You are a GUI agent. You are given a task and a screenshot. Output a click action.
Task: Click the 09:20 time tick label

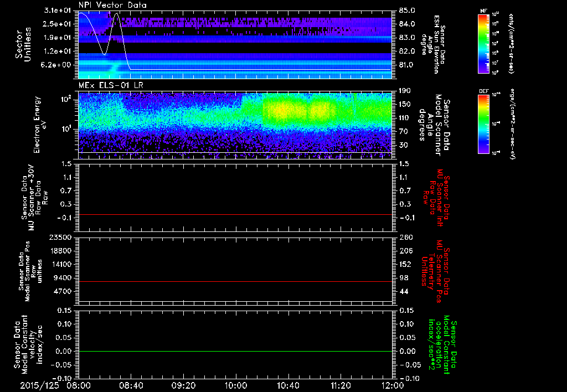click(x=183, y=385)
